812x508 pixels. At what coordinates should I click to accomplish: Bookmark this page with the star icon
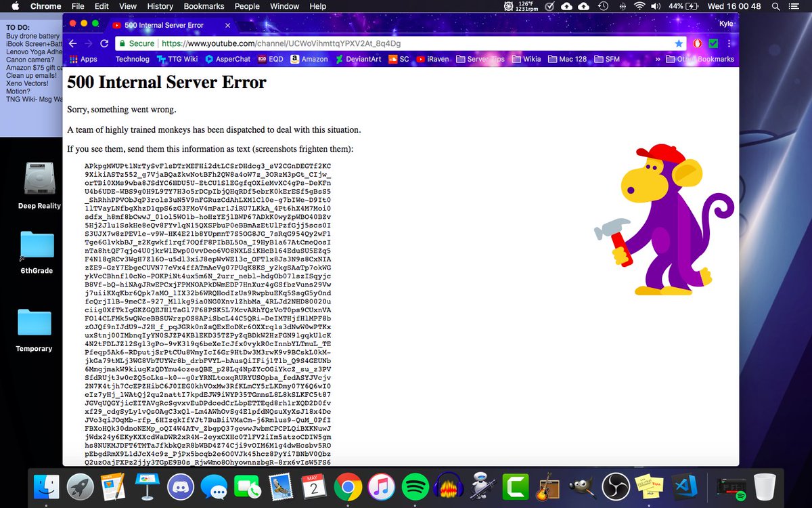point(679,43)
